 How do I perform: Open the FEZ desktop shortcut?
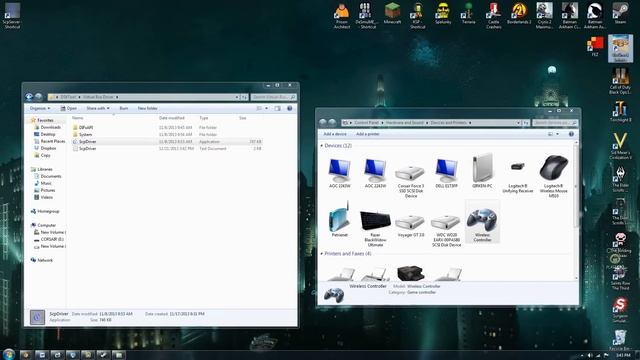click(595, 47)
